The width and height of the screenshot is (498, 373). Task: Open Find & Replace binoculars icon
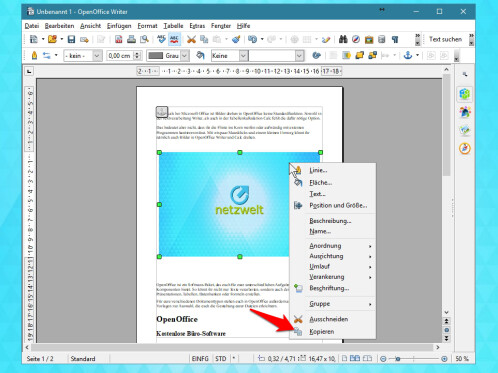[343, 39]
